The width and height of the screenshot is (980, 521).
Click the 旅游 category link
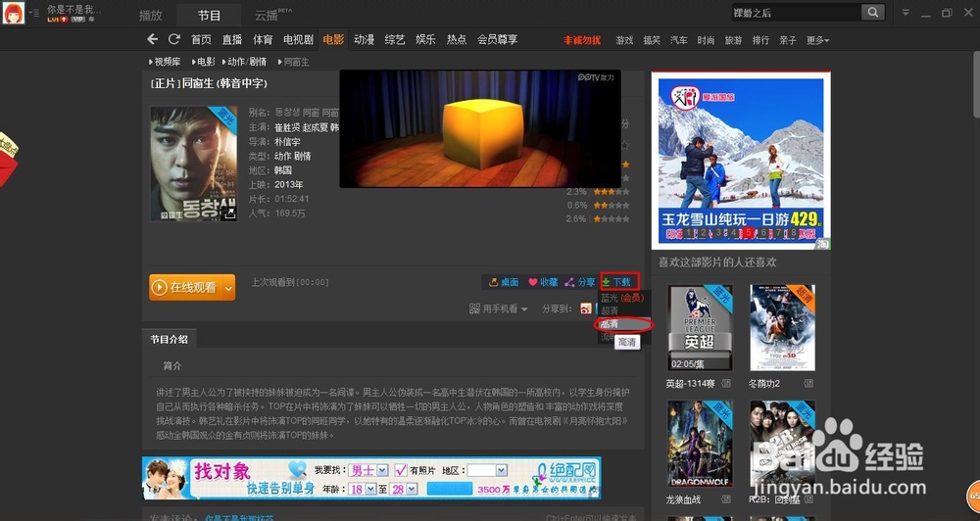(733, 40)
